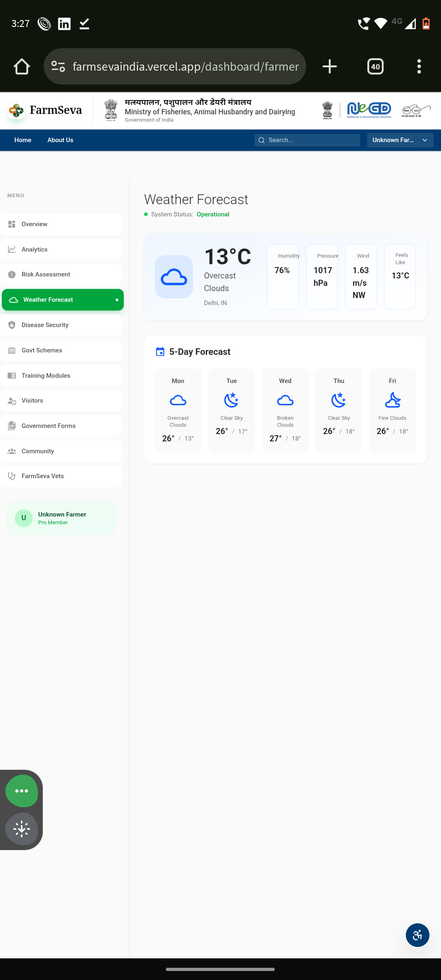This screenshot has height=980, width=441.
Task: Select the Mon forecast card
Action: pos(178,411)
